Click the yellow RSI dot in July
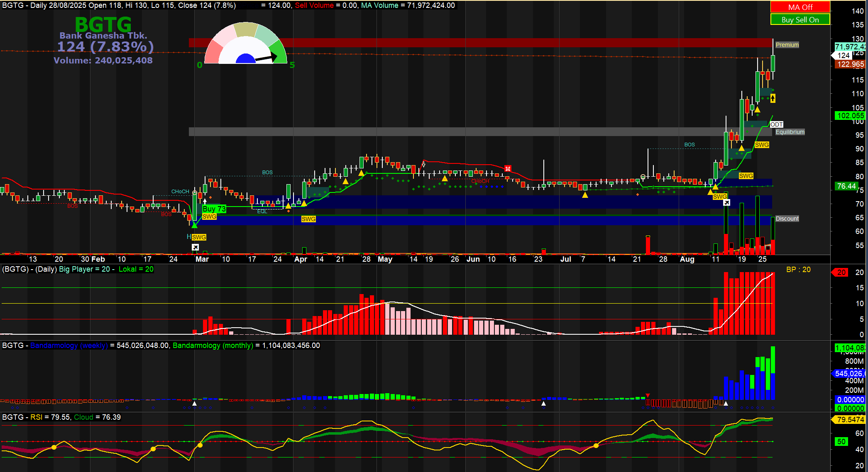Viewport: 868px width, 472px height. pyautogui.click(x=596, y=445)
